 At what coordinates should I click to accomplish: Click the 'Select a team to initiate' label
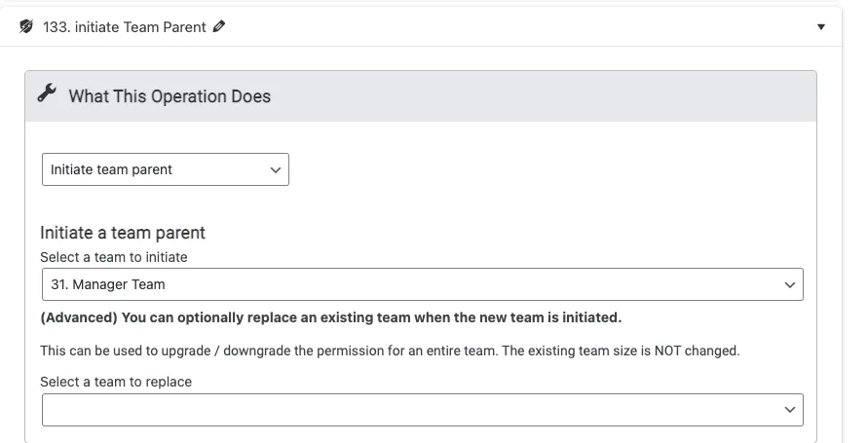point(114,257)
